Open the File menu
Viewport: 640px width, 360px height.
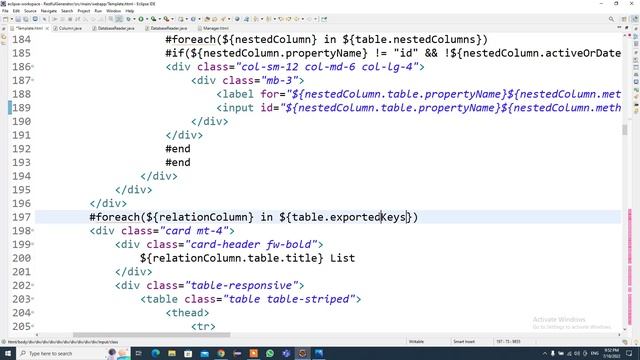[x=5, y=11]
